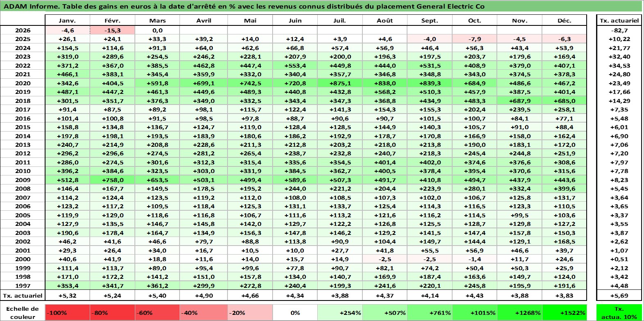Click the January 2026 cell showing -4,6
The width and height of the screenshot is (644, 321).
click(67, 30)
